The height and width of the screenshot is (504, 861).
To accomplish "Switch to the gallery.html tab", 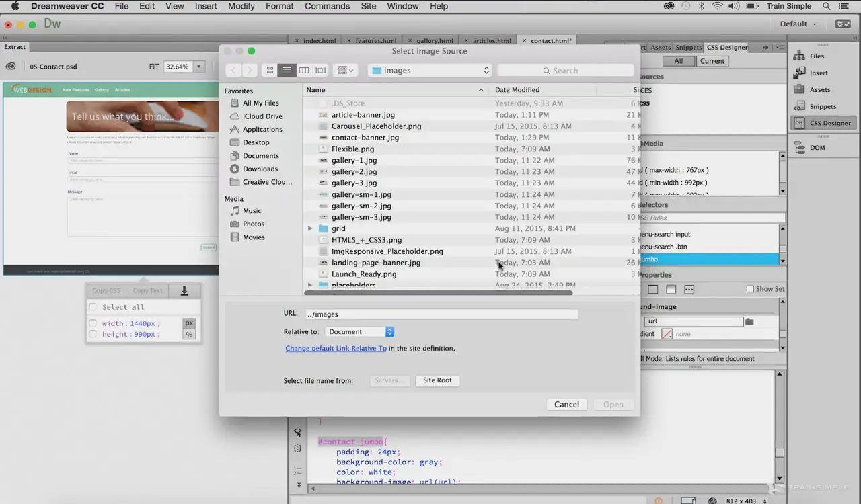I will tap(435, 40).
